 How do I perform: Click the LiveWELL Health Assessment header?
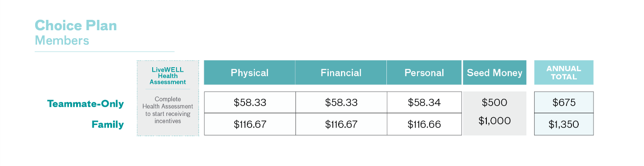168,76
